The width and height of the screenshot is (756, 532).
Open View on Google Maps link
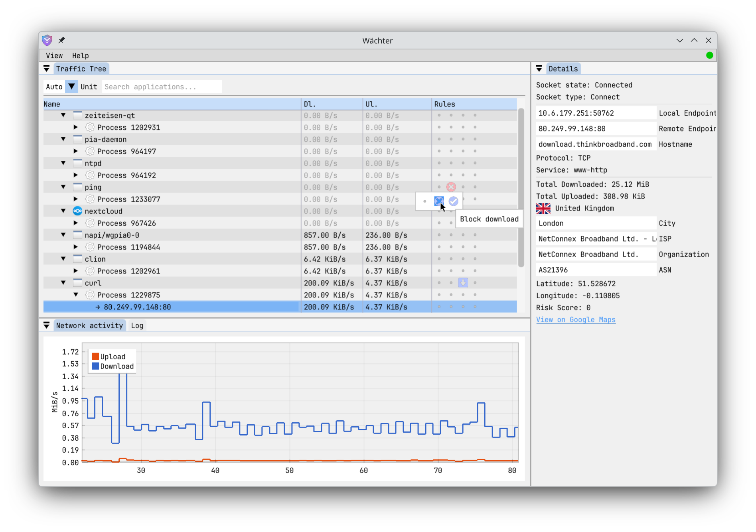pyautogui.click(x=575, y=319)
